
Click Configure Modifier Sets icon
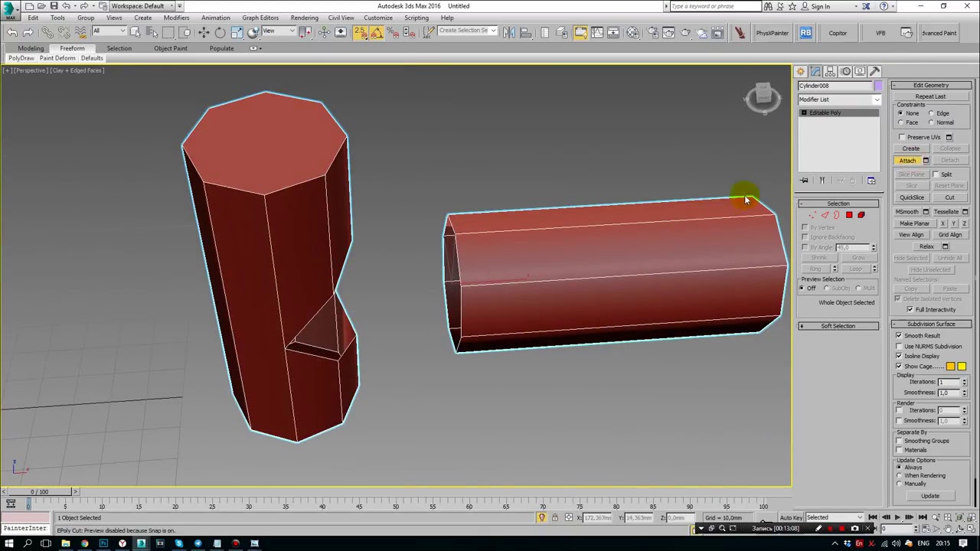[x=871, y=181]
